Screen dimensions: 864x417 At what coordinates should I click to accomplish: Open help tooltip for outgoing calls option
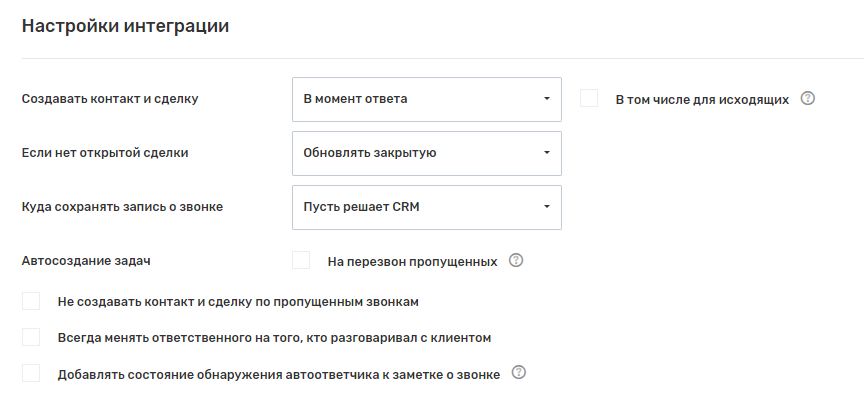809,99
